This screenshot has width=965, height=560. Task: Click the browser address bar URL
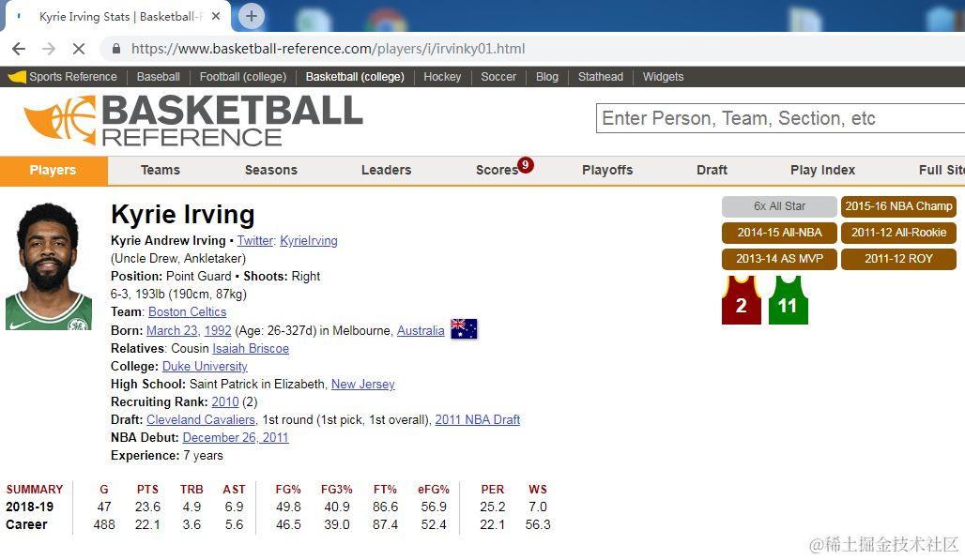point(328,49)
